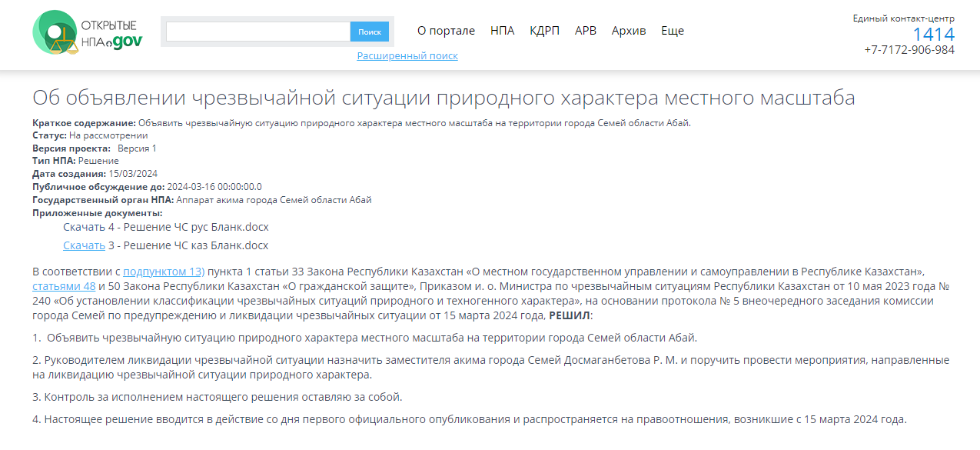Click the Версия 1 project version text
This screenshot has height=450, width=980.
pos(137,148)
